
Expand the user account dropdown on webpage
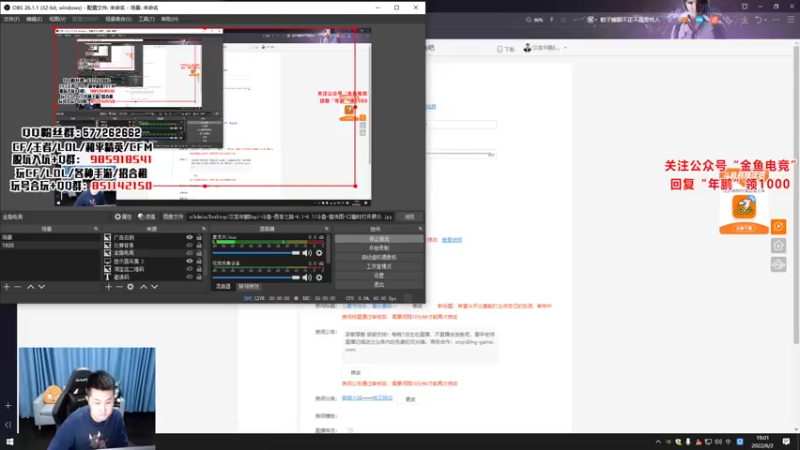565,48
